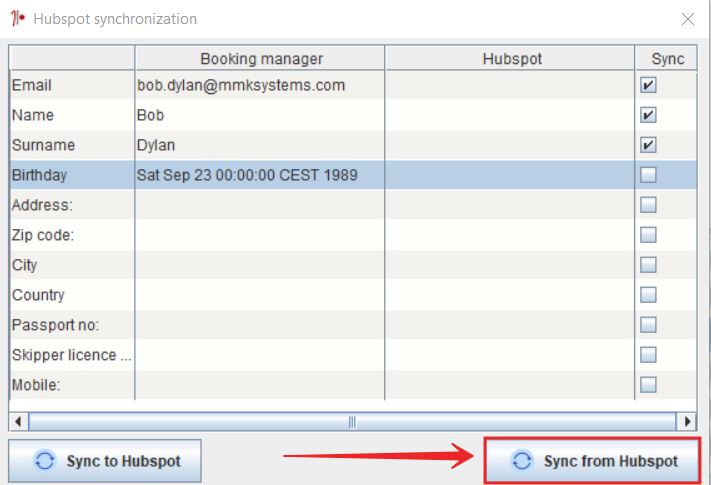Click the horizontal scrollbar thumb

352,422
